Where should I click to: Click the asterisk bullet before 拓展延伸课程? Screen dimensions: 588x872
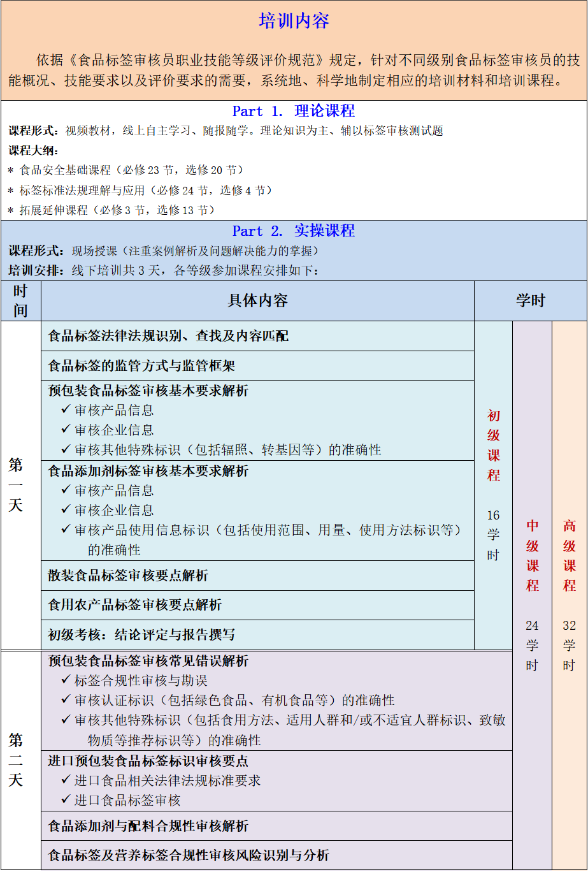click(11, 210)
